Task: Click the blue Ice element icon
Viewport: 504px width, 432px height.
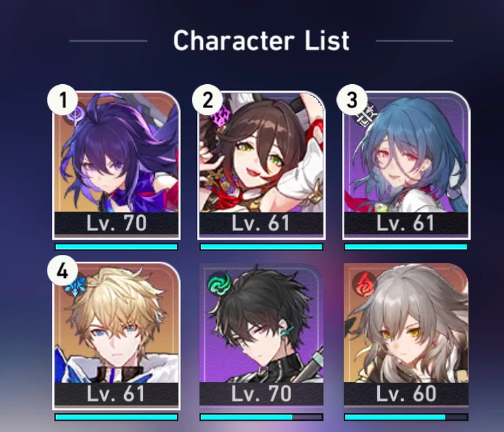Action: coord(77,286)
